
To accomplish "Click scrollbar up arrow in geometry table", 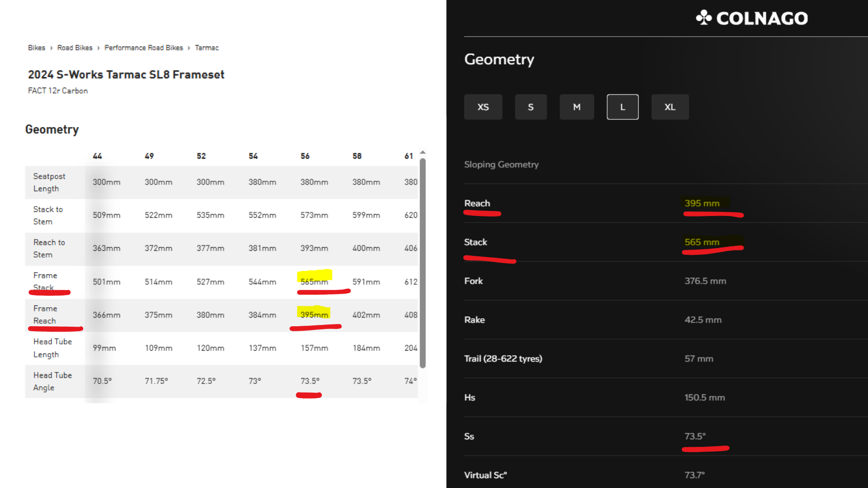I will tap(423, 152).
